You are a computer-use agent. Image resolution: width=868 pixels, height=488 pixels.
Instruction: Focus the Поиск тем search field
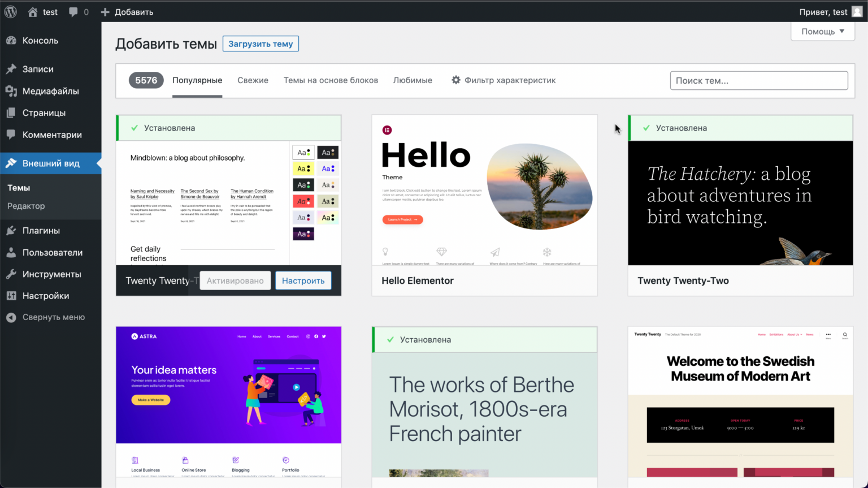point(758,81)
